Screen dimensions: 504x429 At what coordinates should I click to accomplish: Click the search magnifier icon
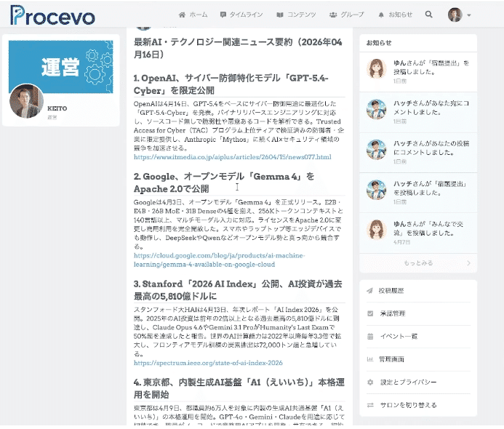pos(428,15)
